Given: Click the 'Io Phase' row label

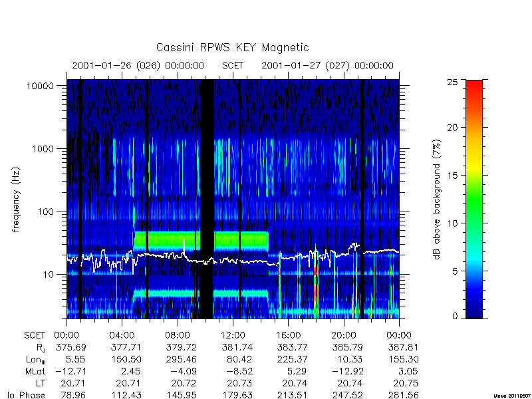Looking at the screenshot, I should pyautogui.click(x=27, y=395).
